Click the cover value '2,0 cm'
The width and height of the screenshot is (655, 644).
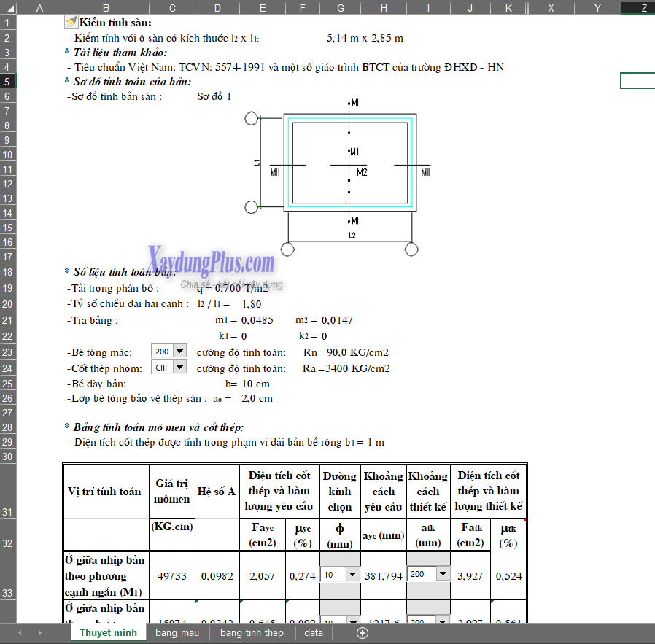(257, 398)
